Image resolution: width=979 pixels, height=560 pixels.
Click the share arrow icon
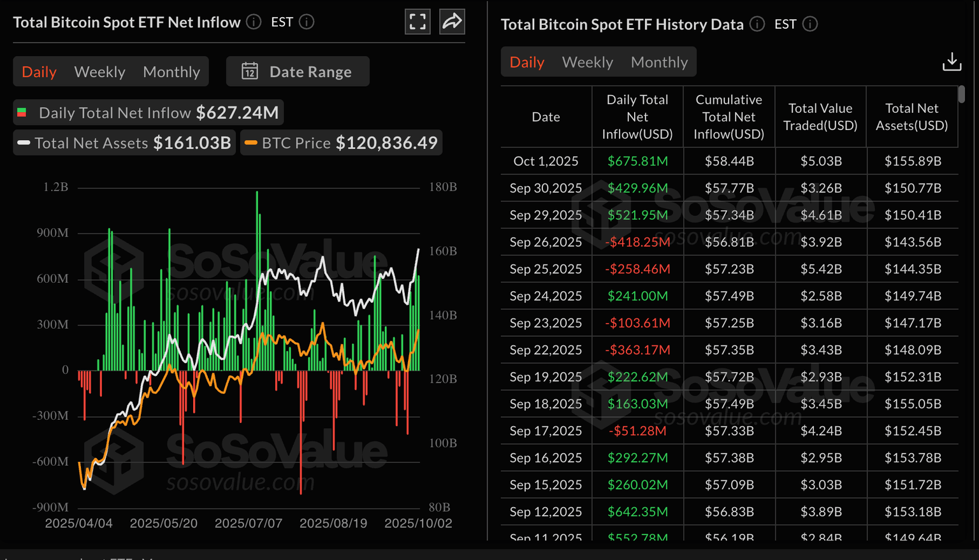tap(452, 22)
